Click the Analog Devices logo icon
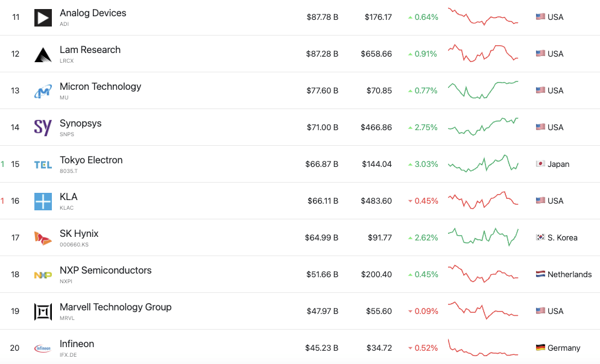 43,17
